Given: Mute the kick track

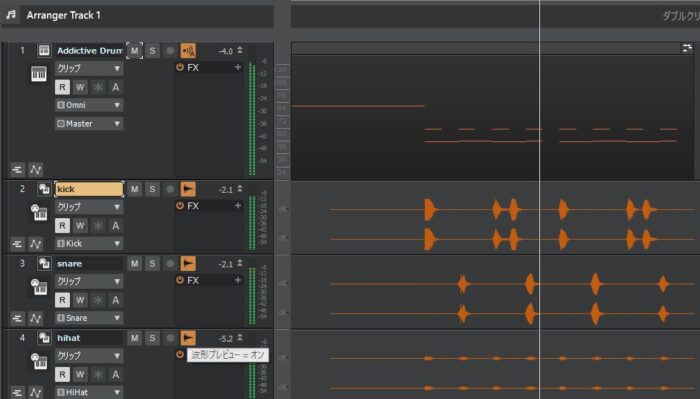Looking at the screenshot, I should [x=134, y=189].
